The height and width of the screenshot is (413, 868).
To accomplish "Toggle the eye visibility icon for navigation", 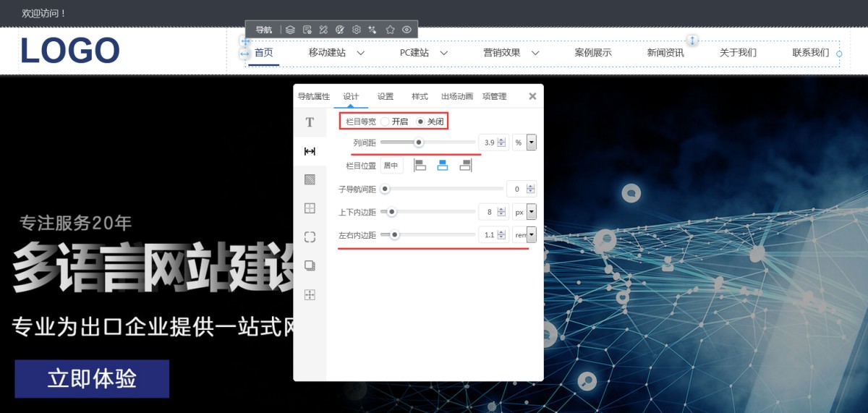I will (407, 30).
